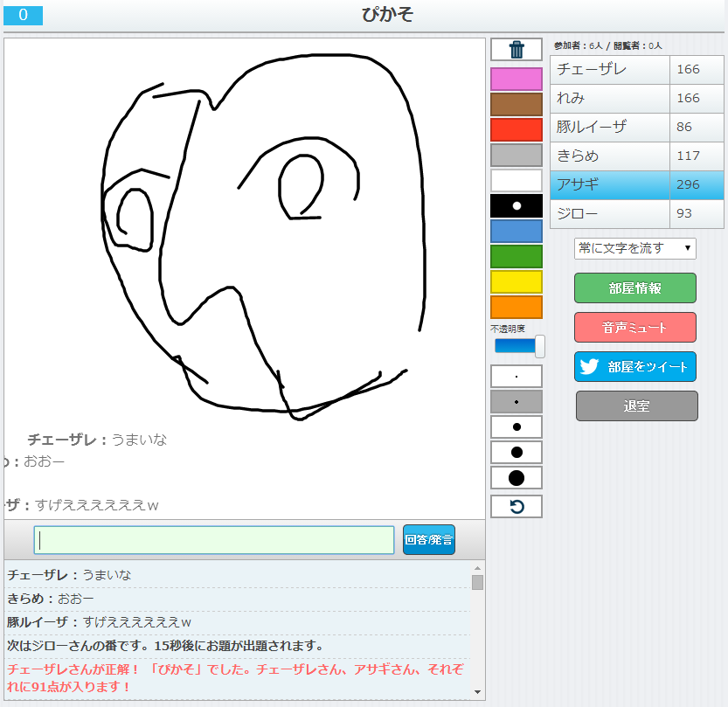Click the red correct-answer message in chat
Image resolution: width=728 pixels, height=707 pixels.
point(235,678)
